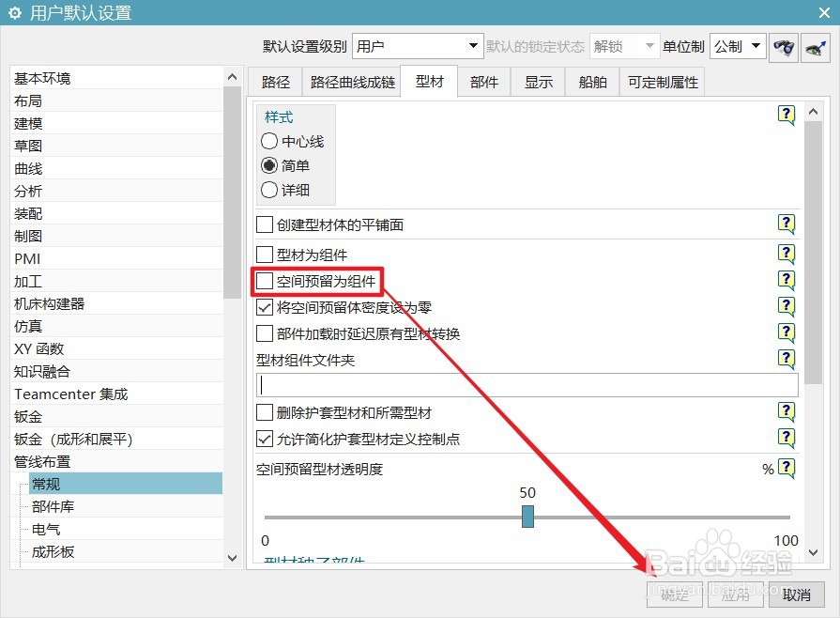Click the 应用 button
Viewport: 840px width, 618px height.
(x=736, y=595)
